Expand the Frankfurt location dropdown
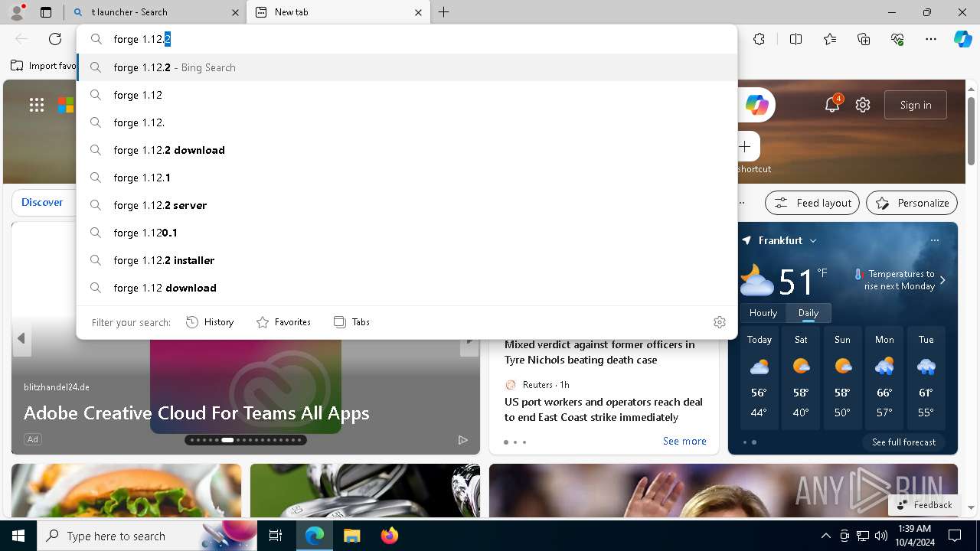This screenshot has height=551, width=980. [x=813, y=240]
